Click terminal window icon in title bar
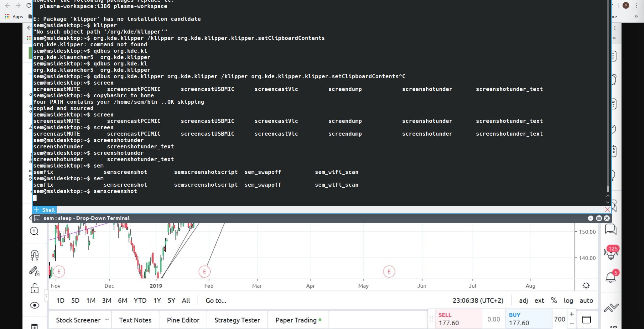Viewport: 644px width, 329px height. tap(37, 218)
